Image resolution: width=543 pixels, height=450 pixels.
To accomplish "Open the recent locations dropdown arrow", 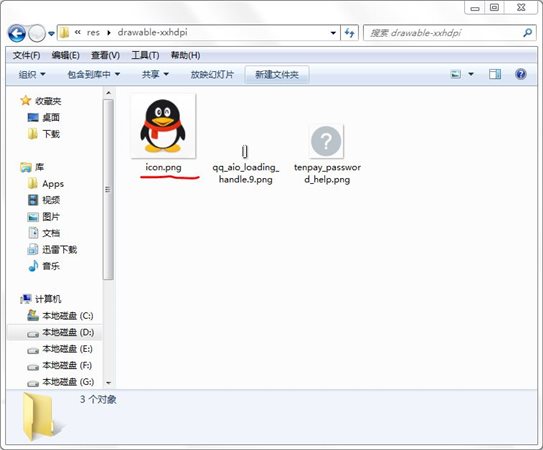I will pos(51,34).
